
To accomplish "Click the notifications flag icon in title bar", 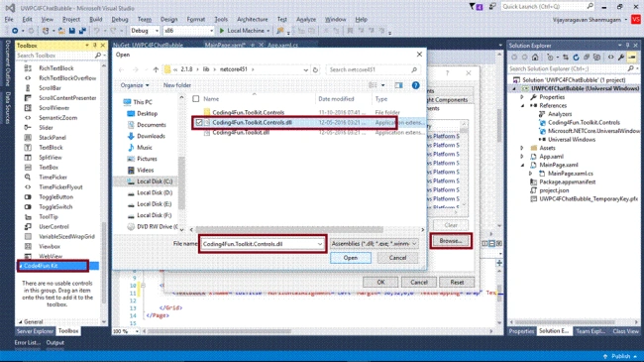I will [x=472, y=7].
